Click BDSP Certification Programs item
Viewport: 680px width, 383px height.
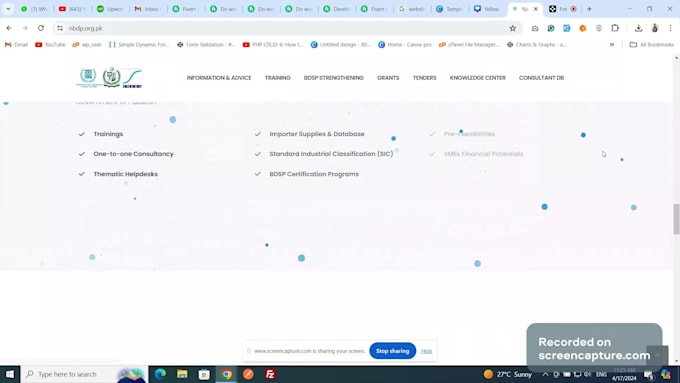314,174
